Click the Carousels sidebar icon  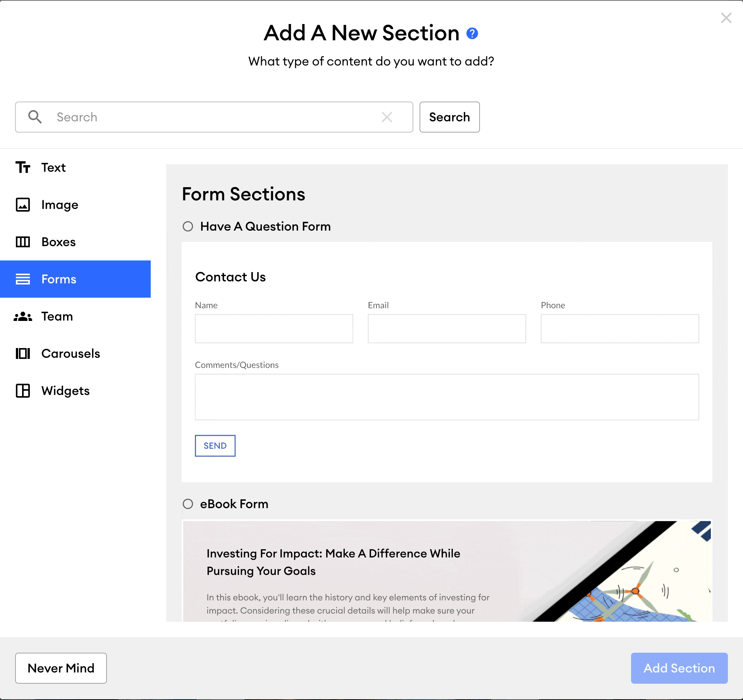click(22, 353)
